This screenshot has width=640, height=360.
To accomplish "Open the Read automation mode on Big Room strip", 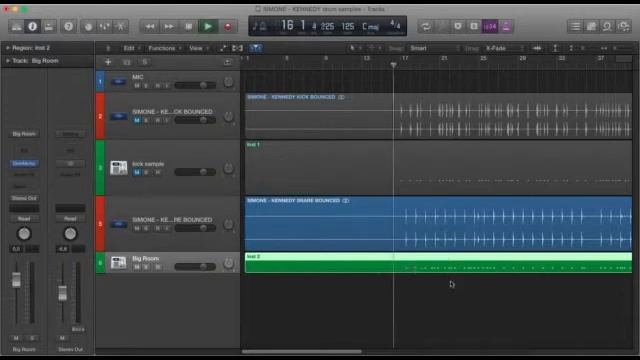I will pos(24,219).
